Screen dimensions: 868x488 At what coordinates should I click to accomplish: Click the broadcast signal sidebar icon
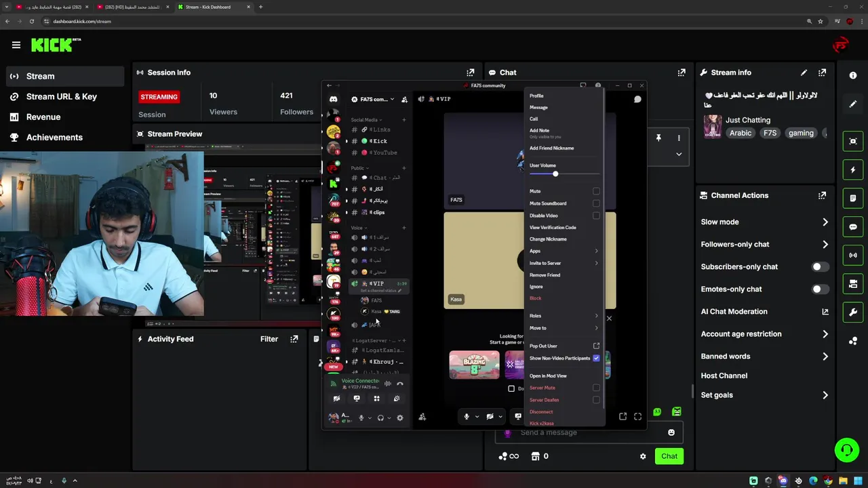(853, 256)
